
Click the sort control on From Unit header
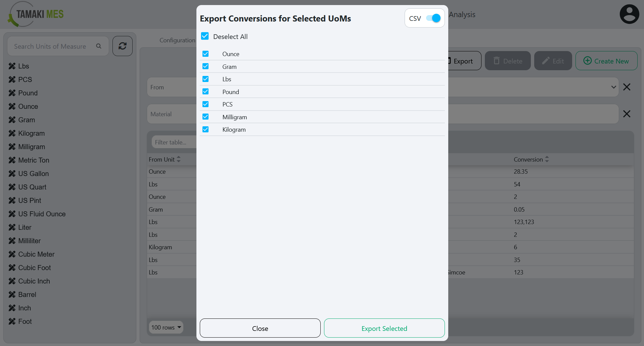(x=179, y=159)
